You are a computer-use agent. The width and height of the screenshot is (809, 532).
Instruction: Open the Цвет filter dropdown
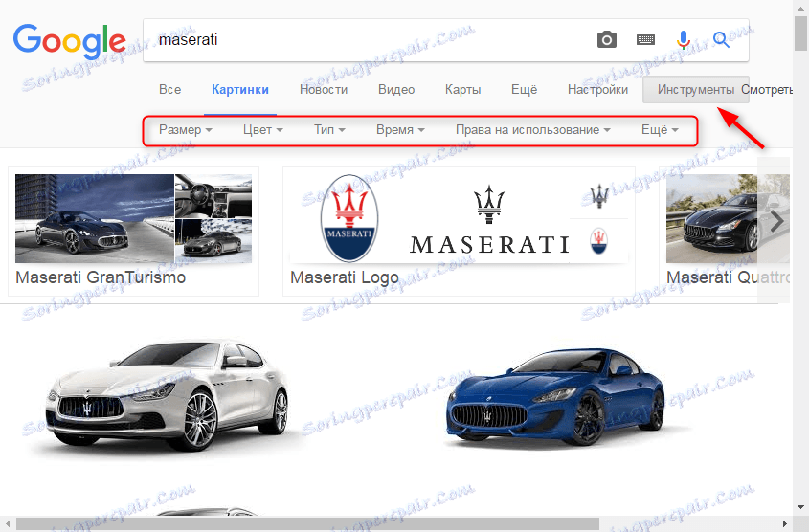(263, 130)
